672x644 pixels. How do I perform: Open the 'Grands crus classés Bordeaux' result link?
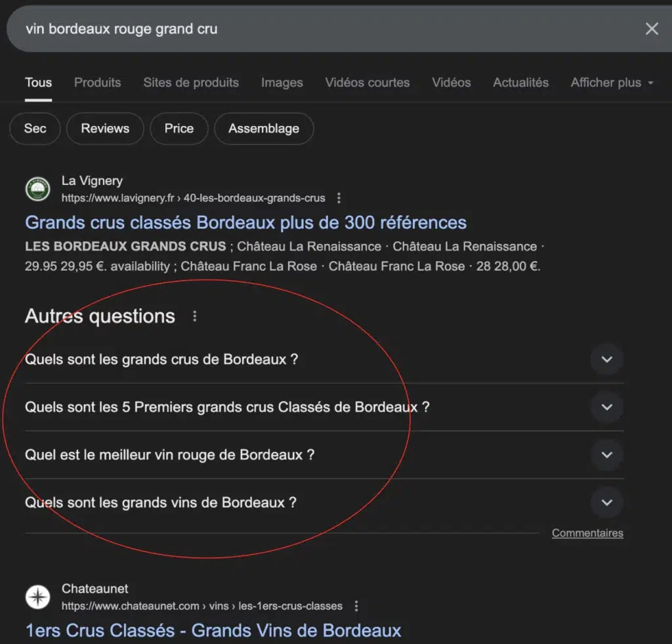245,223
